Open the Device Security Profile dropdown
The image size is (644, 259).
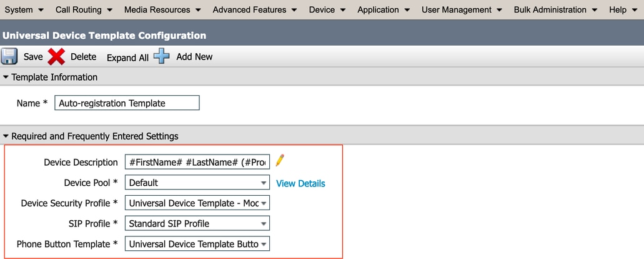coord(197,203)
